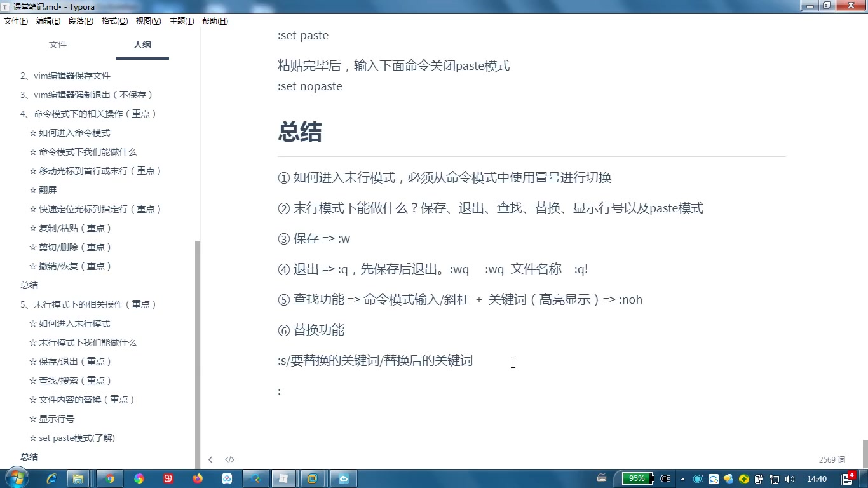The width and height of the screenshot is (868, 488).
Task: Open the 主题(T) menu
Action: [182, 21]
